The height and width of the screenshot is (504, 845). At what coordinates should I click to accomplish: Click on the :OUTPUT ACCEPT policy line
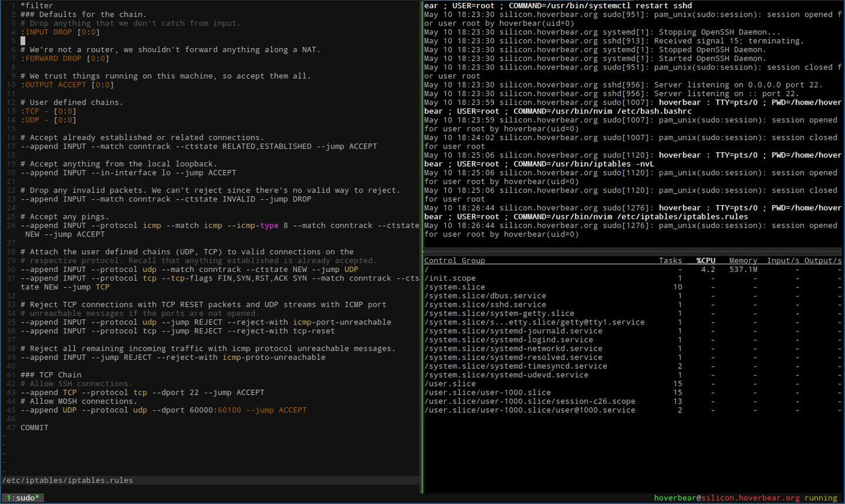tap(67, 85)
